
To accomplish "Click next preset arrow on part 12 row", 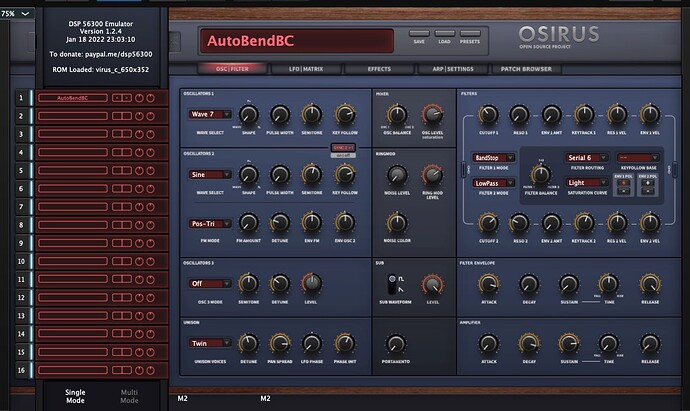I will 127,297.
